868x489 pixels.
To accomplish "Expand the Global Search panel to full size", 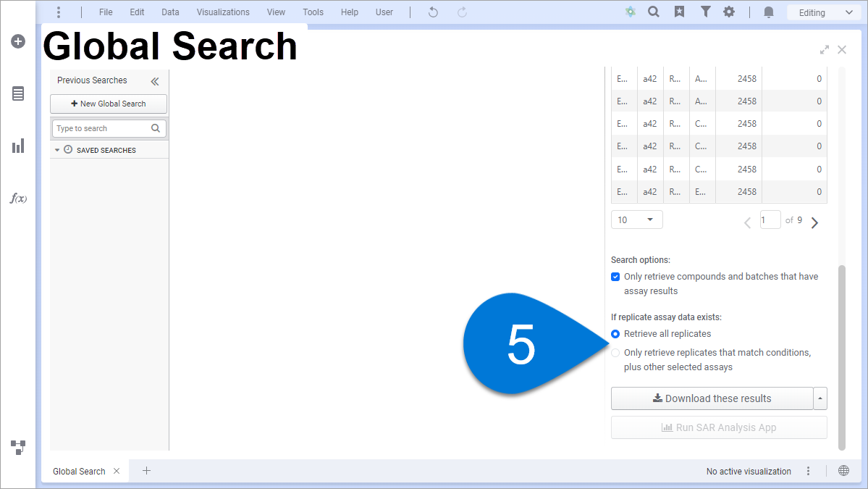I will click(825, 50).
